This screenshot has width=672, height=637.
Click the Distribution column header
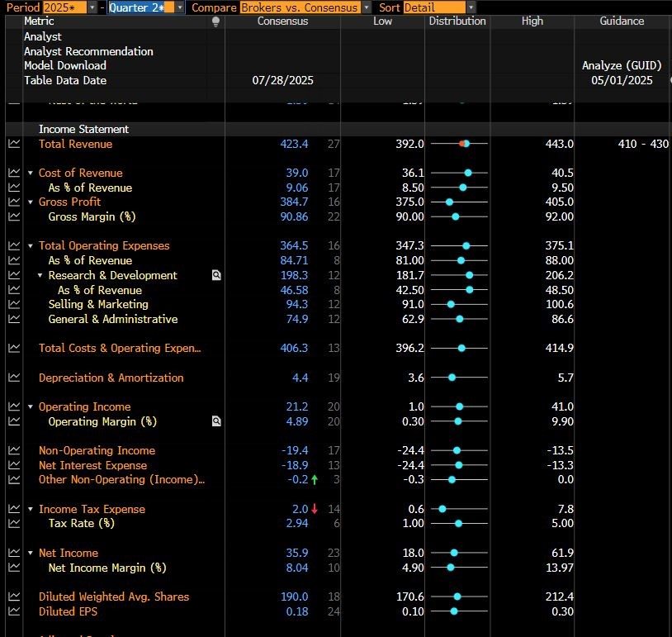coord(457,21)
